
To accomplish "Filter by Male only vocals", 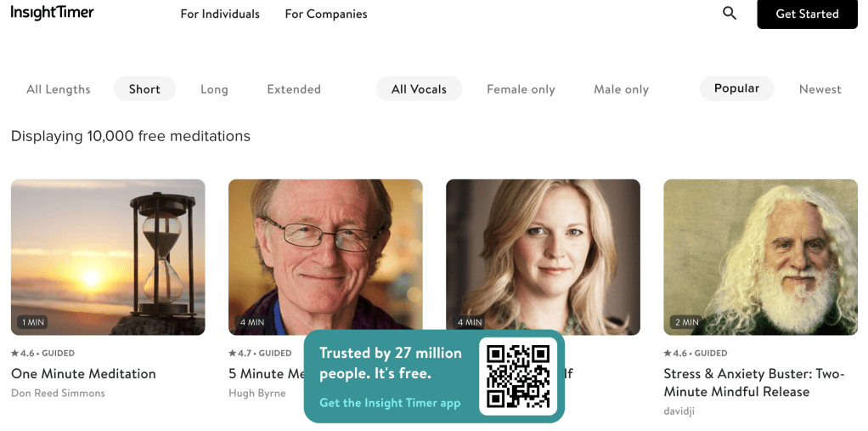I will pyautogui.click(x=621, y=89).
